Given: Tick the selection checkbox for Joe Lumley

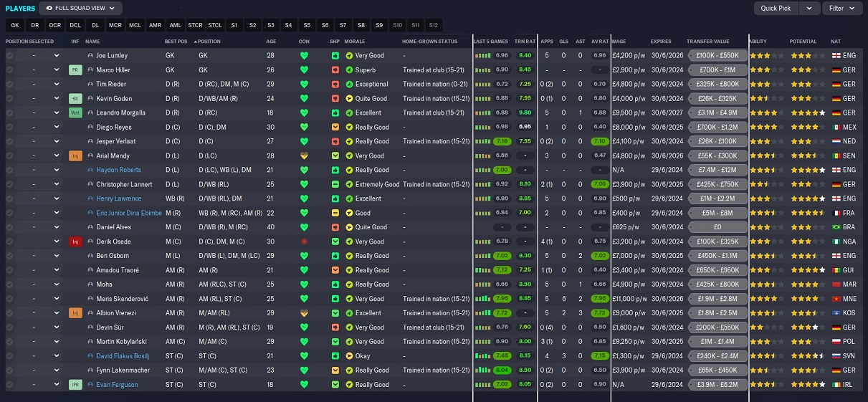Looking at the screenshot, I should (10, 55).
